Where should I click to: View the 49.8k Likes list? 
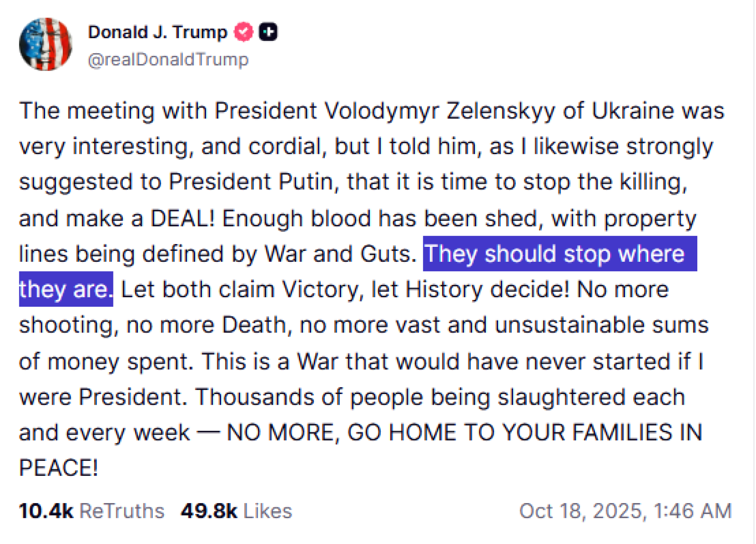[236, 511]
